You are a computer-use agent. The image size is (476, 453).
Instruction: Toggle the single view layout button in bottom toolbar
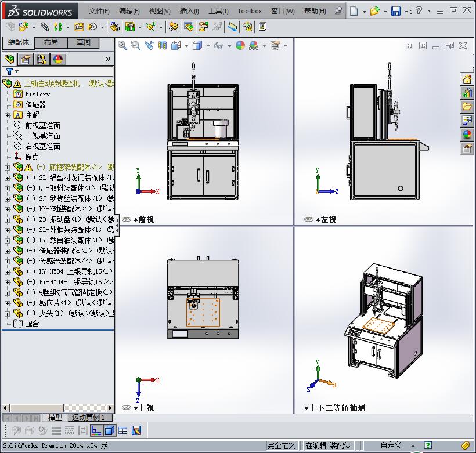(x=96, y=430)
